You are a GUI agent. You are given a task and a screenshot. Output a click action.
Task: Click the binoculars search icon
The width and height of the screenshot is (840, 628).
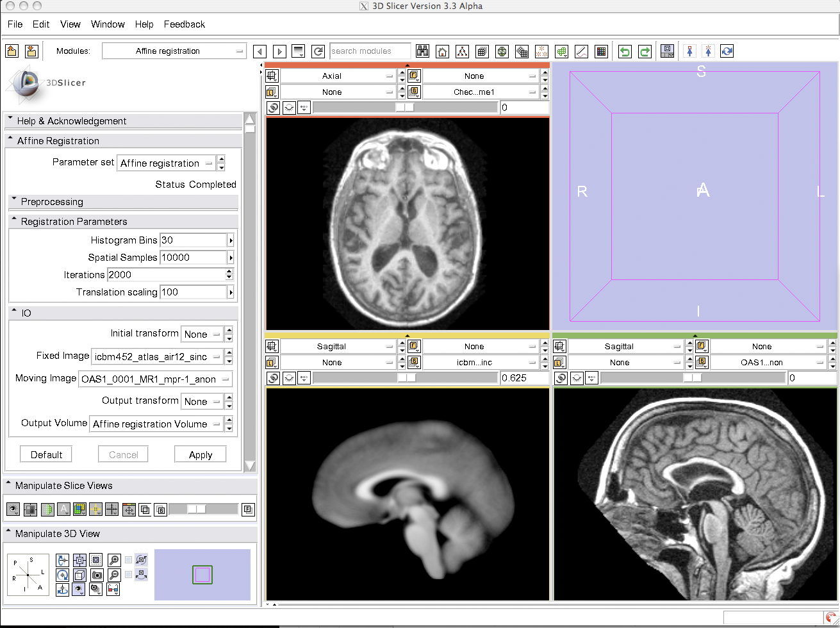(x=422, y=51)
